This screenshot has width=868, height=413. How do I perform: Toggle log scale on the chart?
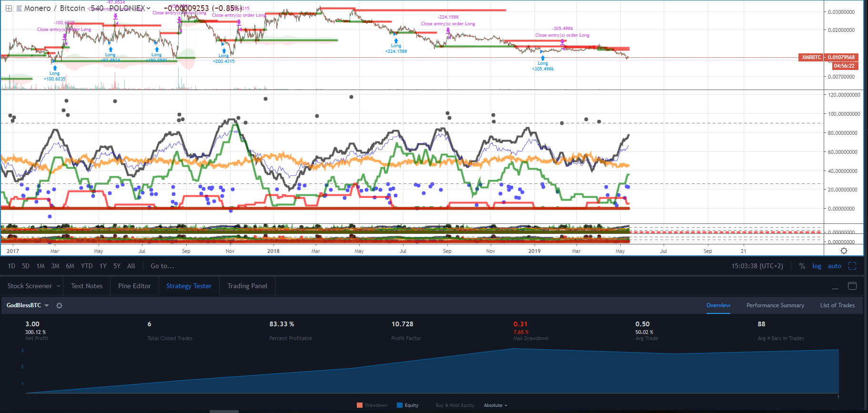pyautogui.click(x=817, y=266)
